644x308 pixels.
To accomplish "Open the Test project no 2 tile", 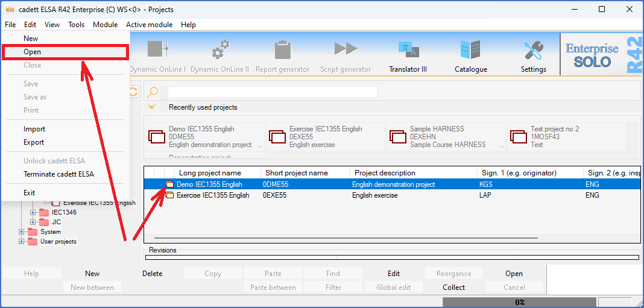I will (x=566, y=137).
